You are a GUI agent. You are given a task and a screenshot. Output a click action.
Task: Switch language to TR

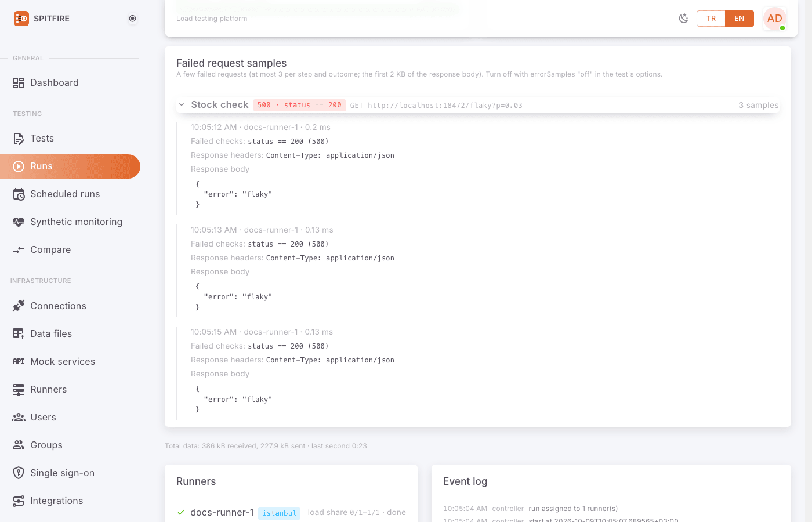coord(711,19)
